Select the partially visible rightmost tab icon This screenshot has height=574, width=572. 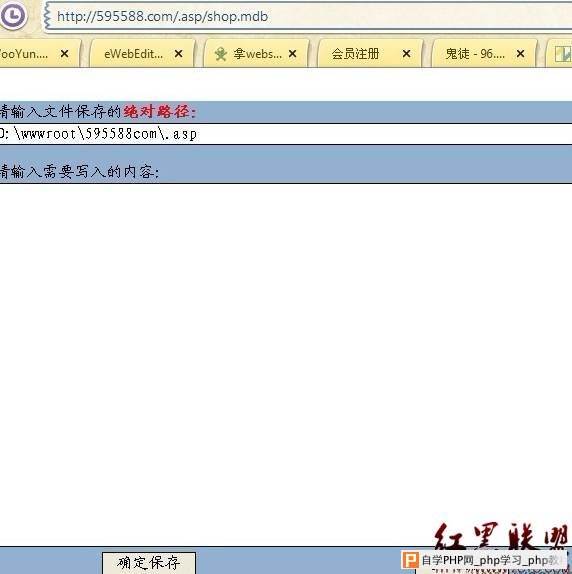tap(563, 54)
